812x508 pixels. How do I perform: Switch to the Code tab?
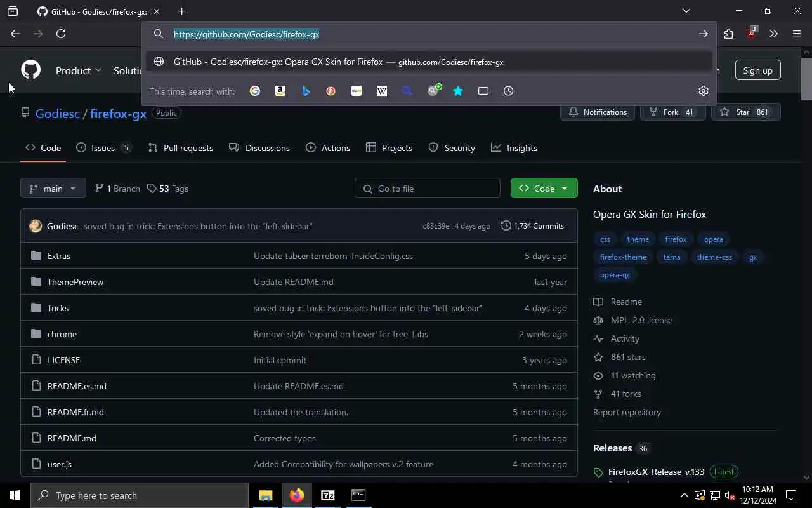pyautogui.click(x=43, y=148)
